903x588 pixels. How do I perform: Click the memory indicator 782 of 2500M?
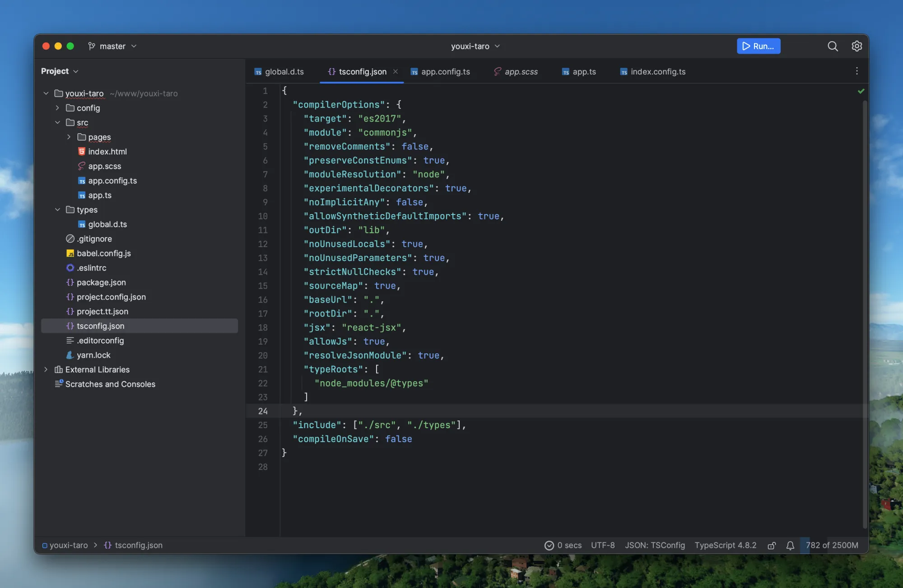coord(832,546)
